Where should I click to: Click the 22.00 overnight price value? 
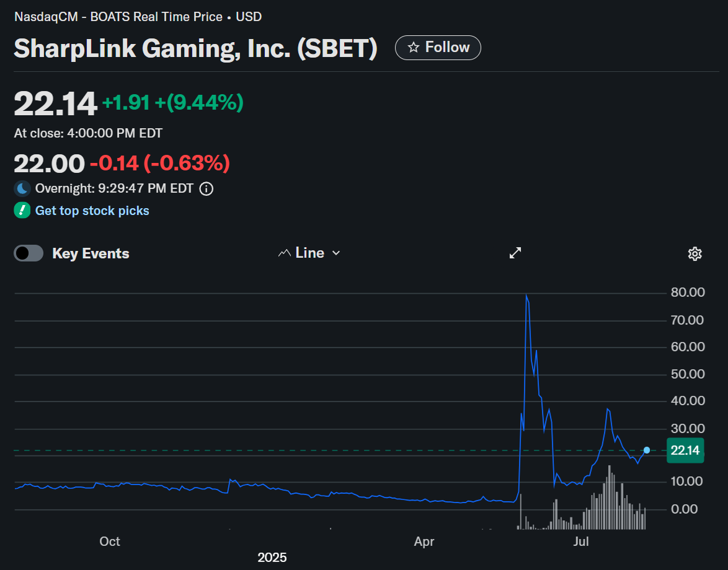[49, 164]
